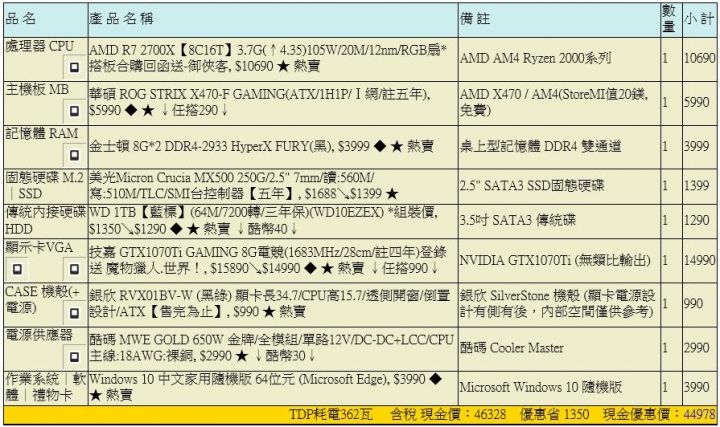This screenshot has width=720, height=427.
Task: Click the 記憶體 RAM category label
Action: click(42, 134)
